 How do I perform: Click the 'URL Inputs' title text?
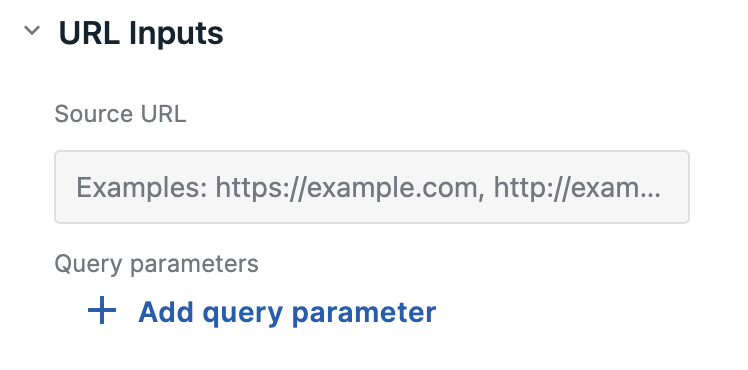pyautogui.click(x=141, y=33)
